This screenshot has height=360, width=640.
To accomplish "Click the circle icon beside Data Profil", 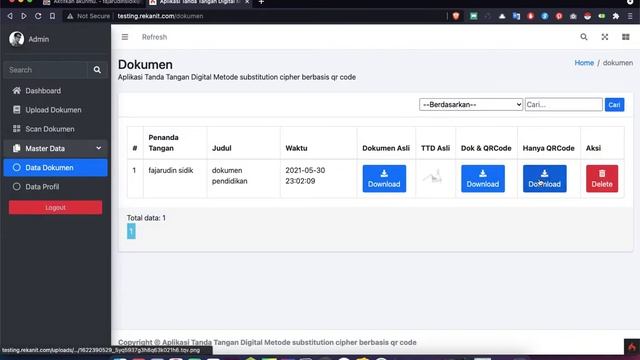I will [x=16, y=187].
